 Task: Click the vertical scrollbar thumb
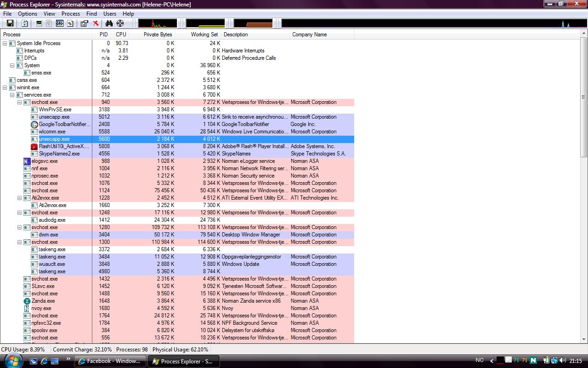pyautogui.click(x=584, y=98)
